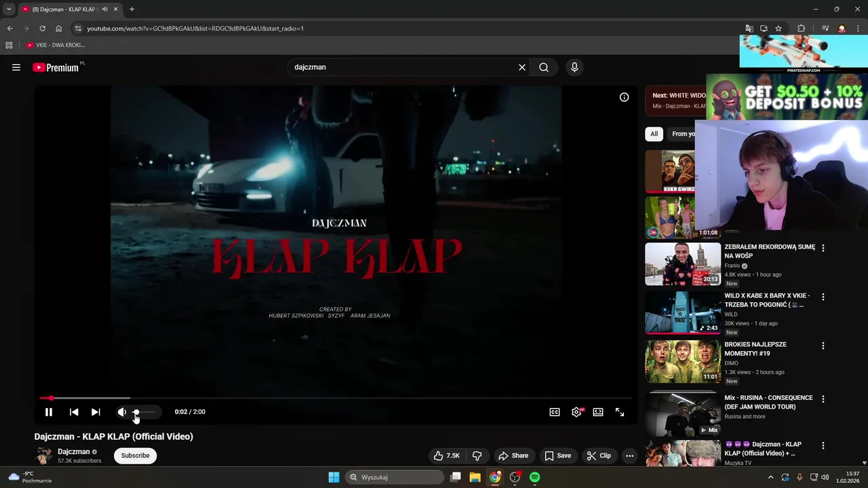This screenshot has width=868, height=488.
Task: Open media controls in Chrome toolbar
Action: [825, 28]
